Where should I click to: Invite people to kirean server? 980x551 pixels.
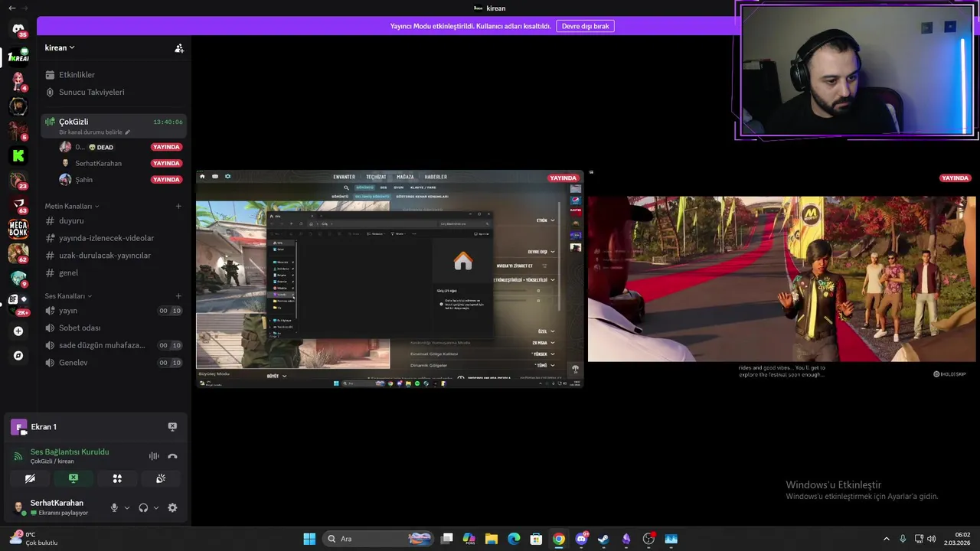click(178, 48)
